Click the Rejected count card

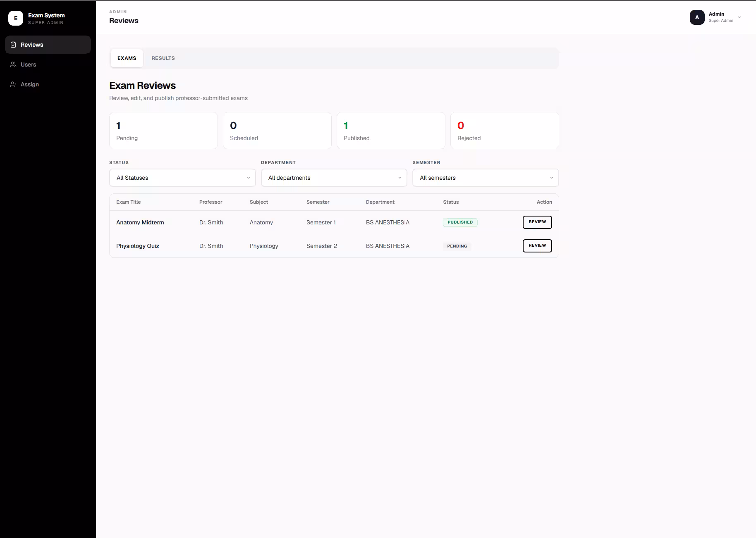tap(505, 131)
